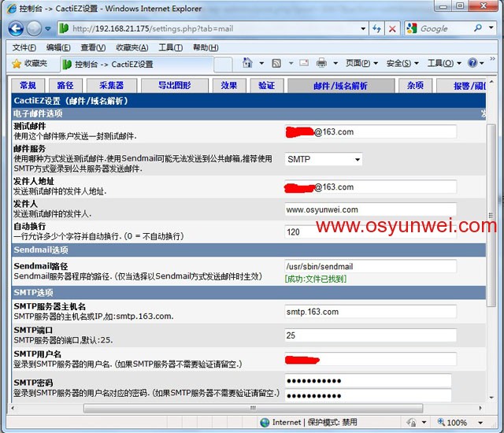This screenshot has height=433, width=504.
Task: Switch to the 路径 settings tab
Action: [x=65, y=86]
